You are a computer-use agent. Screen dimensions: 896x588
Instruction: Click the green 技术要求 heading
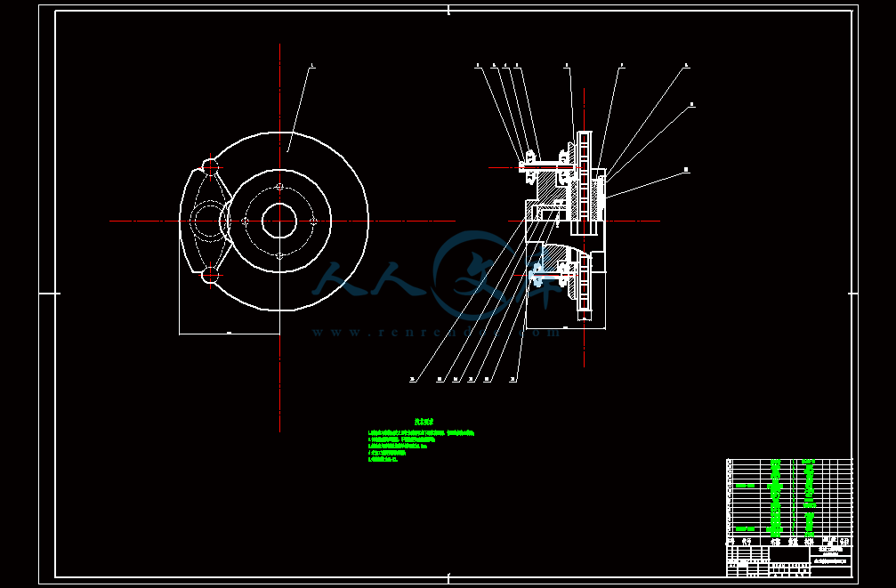click(424, 422)
